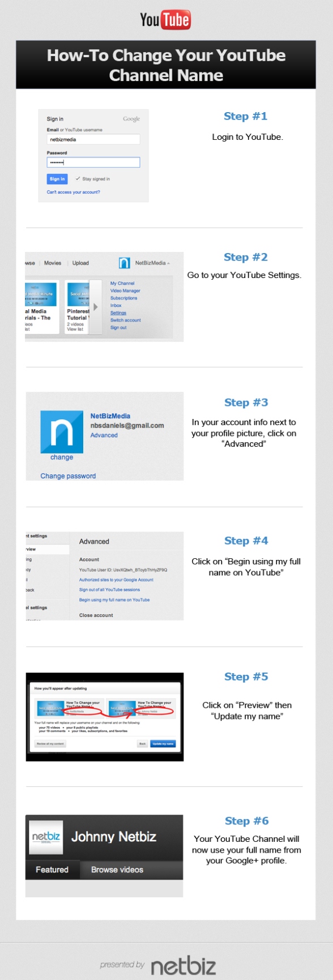
Task: Open the Movies menu item
Action: click(53, 263)
